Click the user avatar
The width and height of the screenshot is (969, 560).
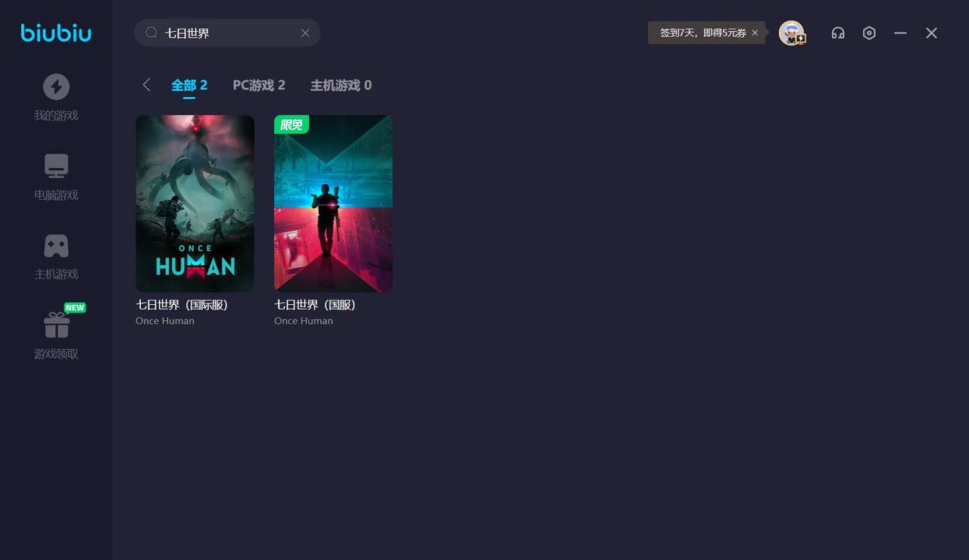[x=791, y=33]
